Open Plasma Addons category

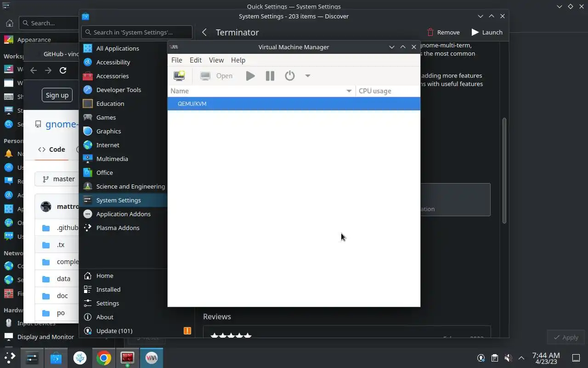123,228
